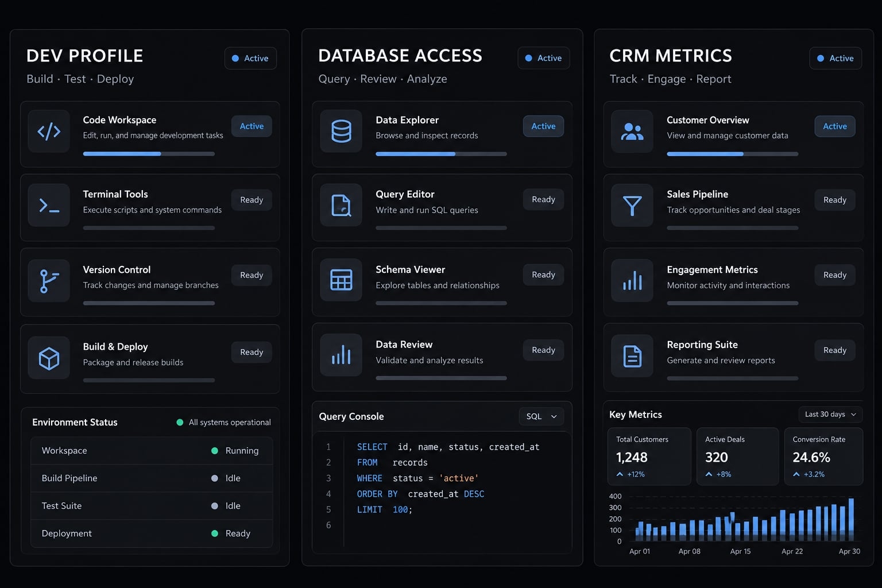
Task: Open the Customer Overview people icon
Action: pyautogui.click(x=632, y=131)
